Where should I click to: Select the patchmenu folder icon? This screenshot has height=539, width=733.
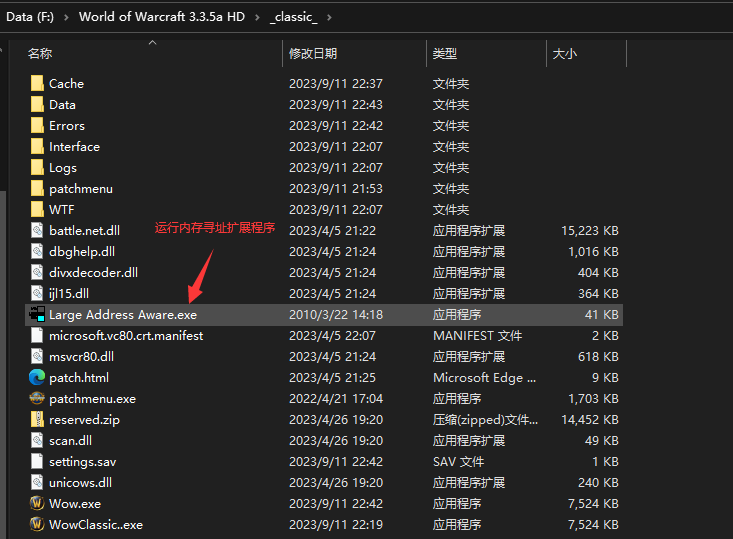point(37,189)
